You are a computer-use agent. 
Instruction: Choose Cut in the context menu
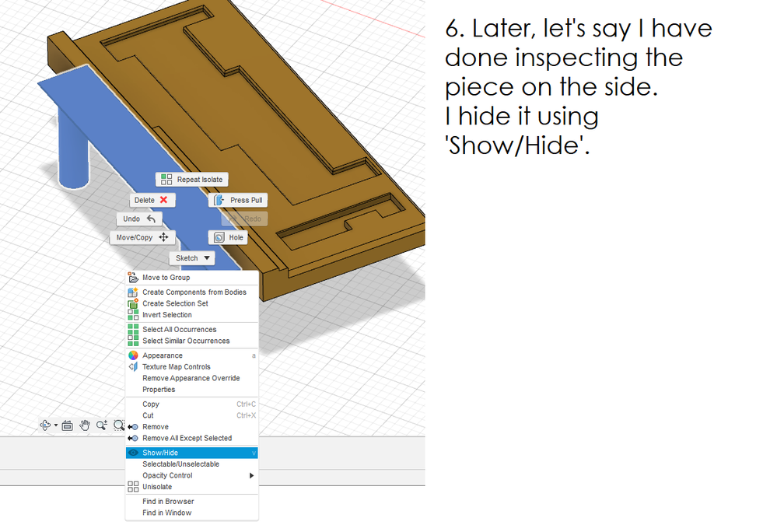pyautogui.click(x=192, y=415)
